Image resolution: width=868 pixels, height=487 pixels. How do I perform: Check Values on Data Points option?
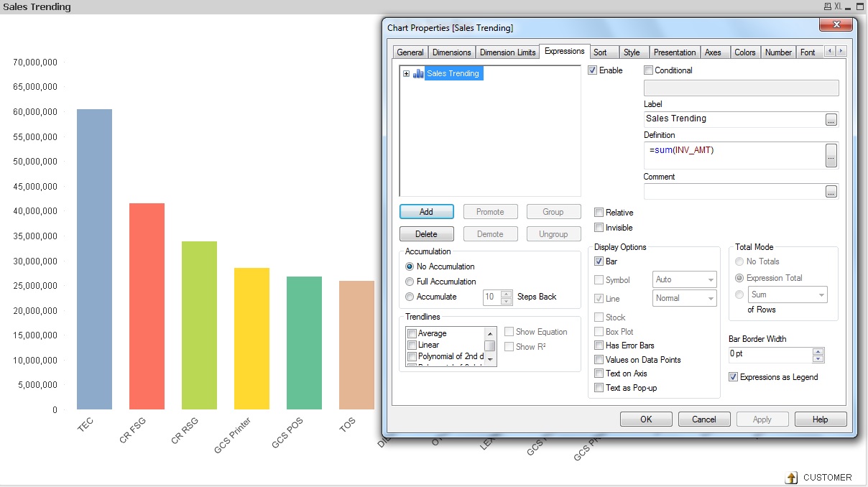click(599, 360)
